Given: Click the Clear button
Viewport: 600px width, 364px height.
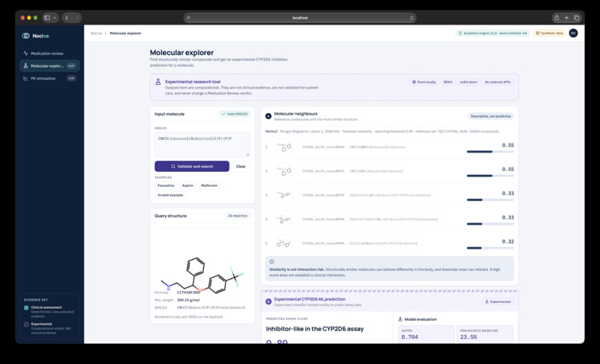Looking at the screenshot, I should 240,166.
